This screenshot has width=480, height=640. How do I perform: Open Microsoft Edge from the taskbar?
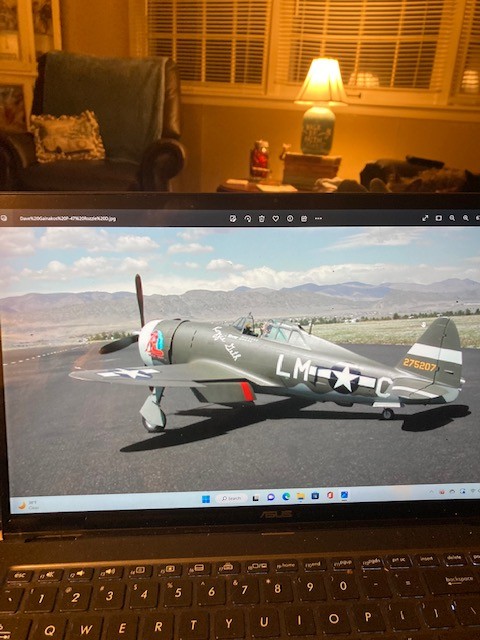[x=286, y=496]
